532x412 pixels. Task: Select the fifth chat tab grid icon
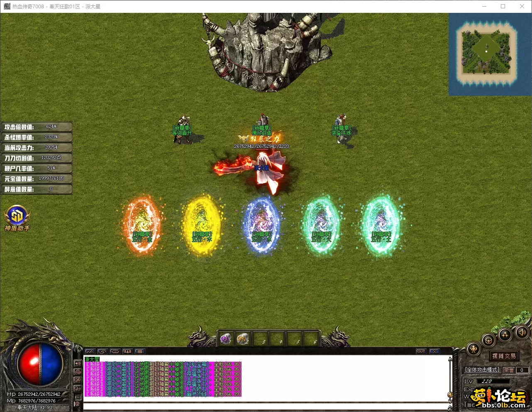[x=140, y=351]
